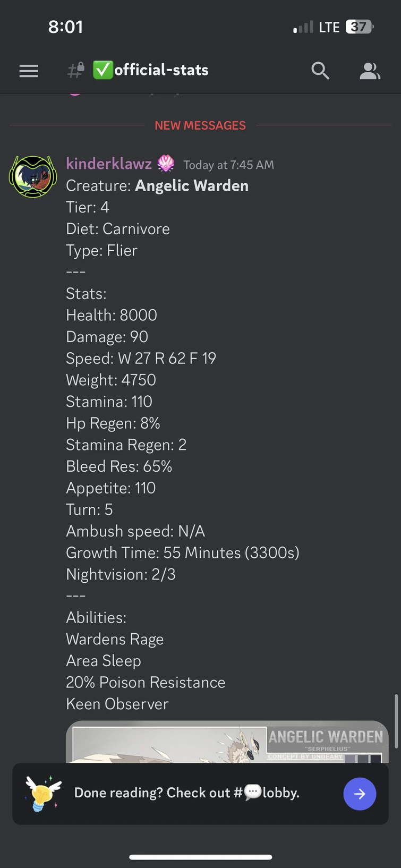Tap the lightbulb icon in the lobby banner
Image resolution: width=401 pixels, height=868 pixels.
point(44,794)
